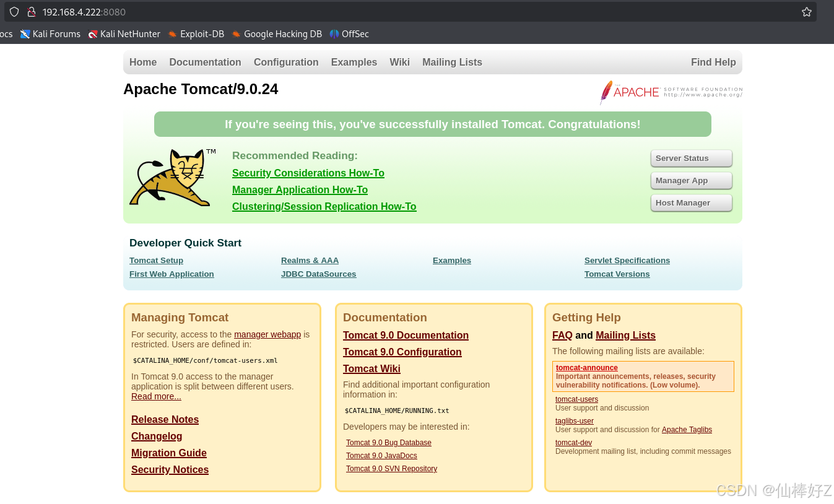Screen dimensions: 834x504
Task: Open Mailing Lists in the navigation bar
Action: (x=452, y=62)
